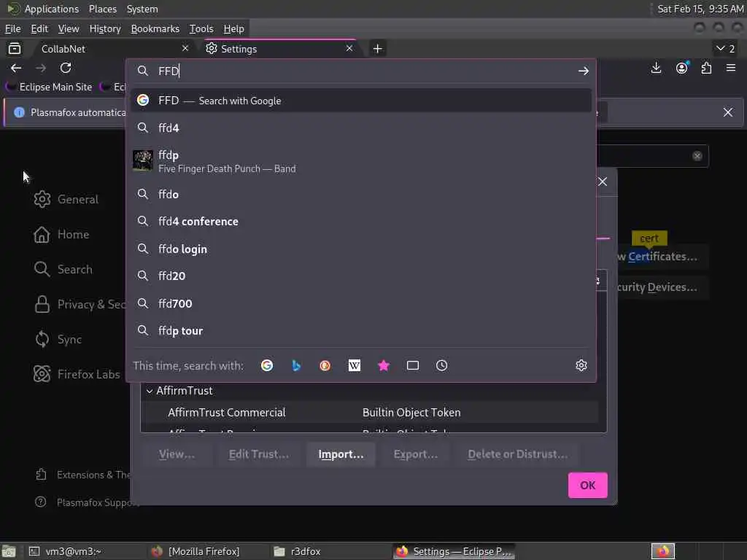Viewport: 747px width, 560px height.
Task: Open the account profile icon
Action: tap(682, 68)
